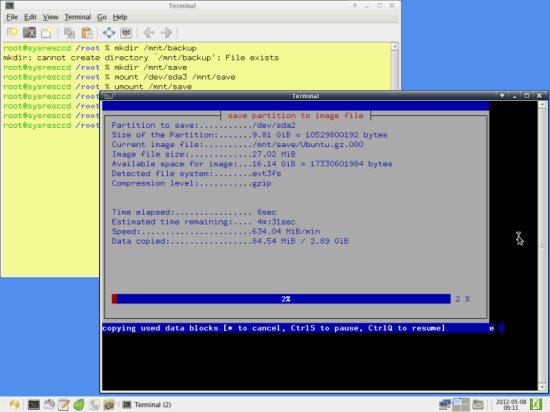Open a new terminal window via toolbar
Viewport: 550px width, 412px height.
coord(47,33)
